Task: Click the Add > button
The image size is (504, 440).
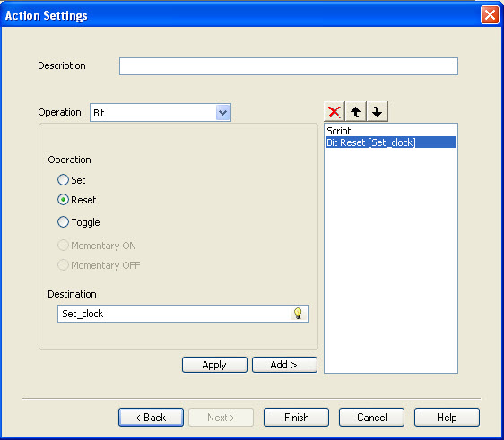Action: [x=284, y=365]
